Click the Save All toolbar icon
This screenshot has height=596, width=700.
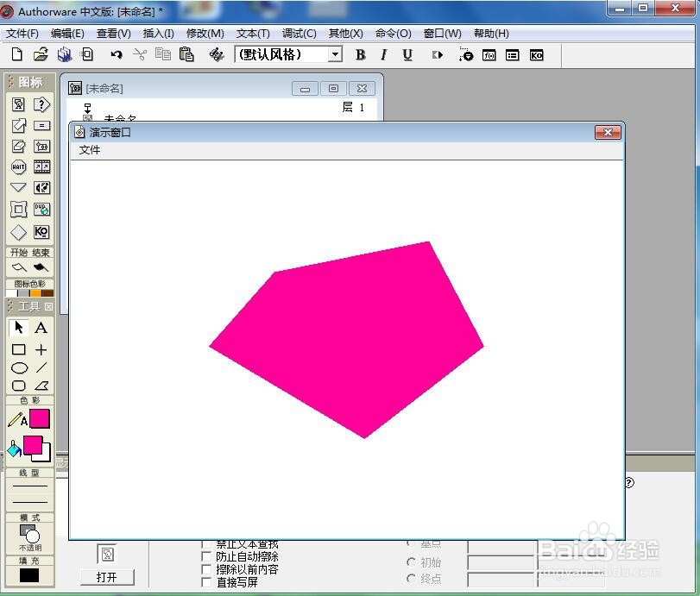64,54
